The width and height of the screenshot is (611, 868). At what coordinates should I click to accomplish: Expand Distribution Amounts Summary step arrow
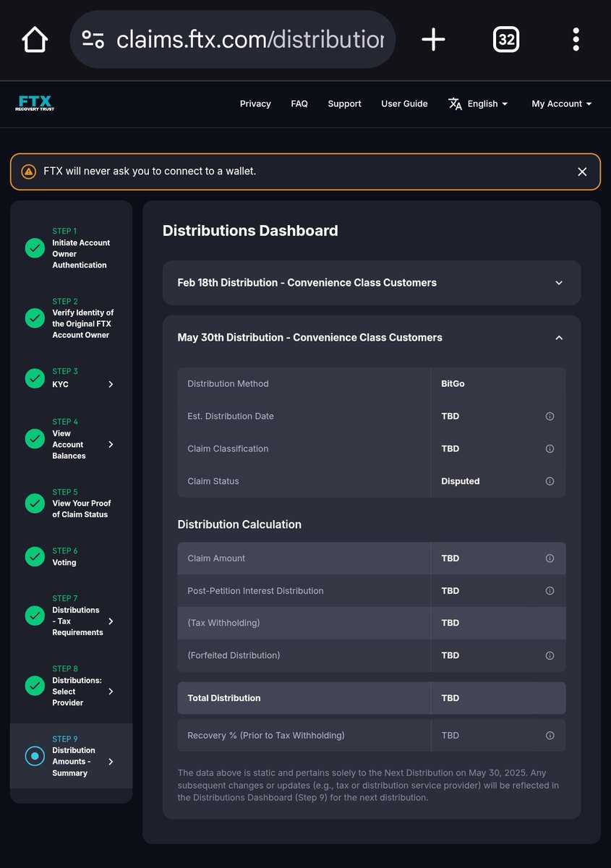coord(111,762)
